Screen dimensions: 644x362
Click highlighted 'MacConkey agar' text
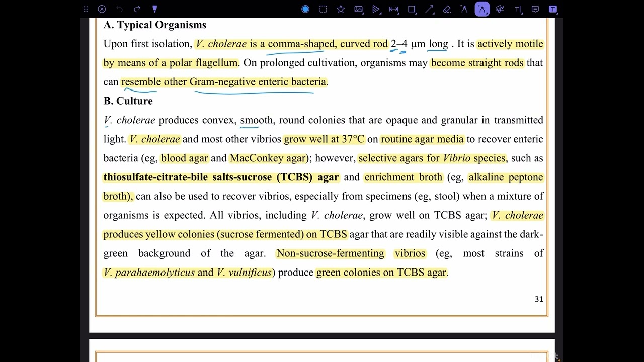(x=268, y=158)
